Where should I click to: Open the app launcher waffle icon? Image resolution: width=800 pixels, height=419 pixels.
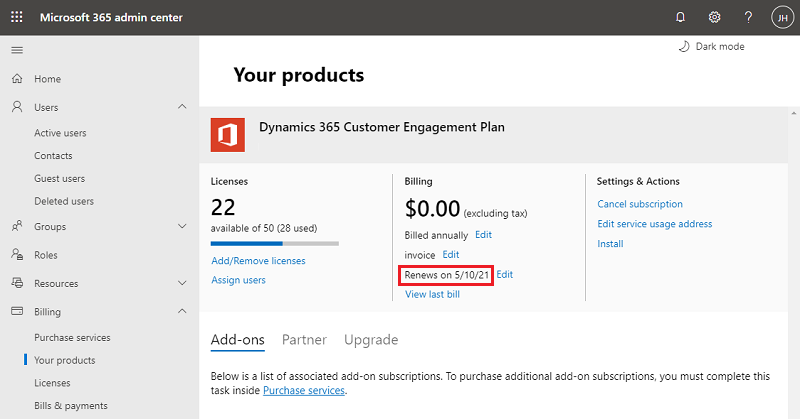point(17,17)
